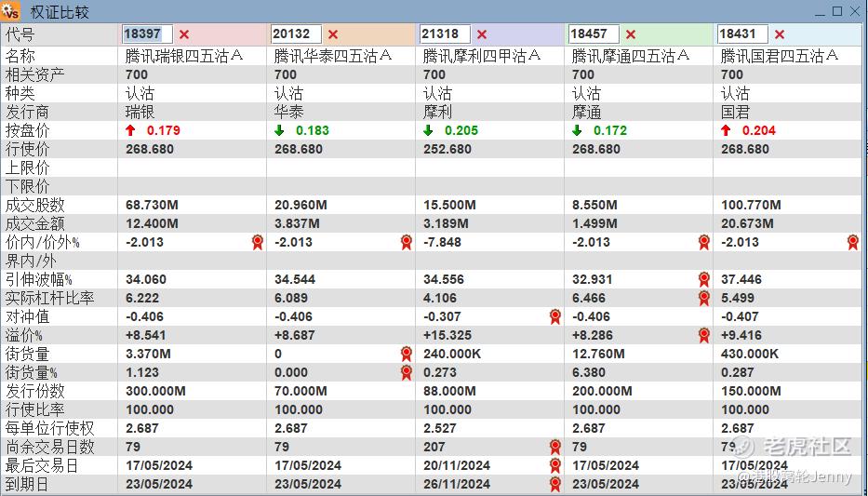Viewport: 868px width, 496px height.
Task: Click the 代号 row label
Action: tap(20, 34)
